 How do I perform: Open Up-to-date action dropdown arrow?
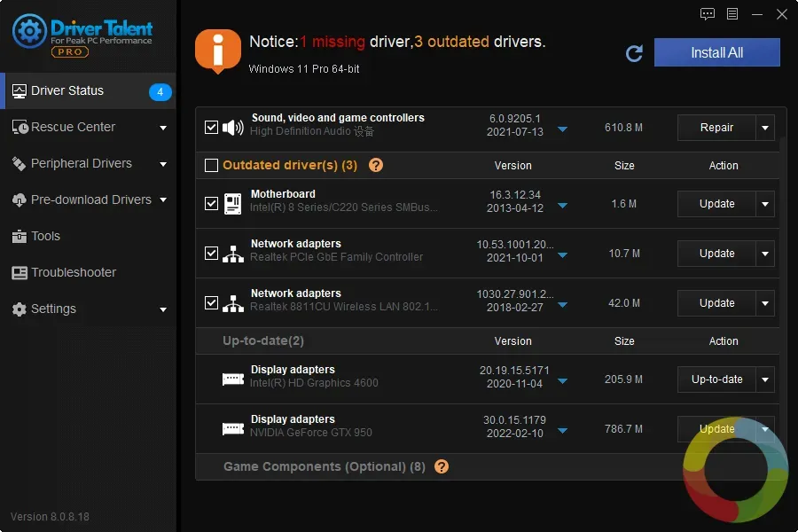[x=765, y=379]
